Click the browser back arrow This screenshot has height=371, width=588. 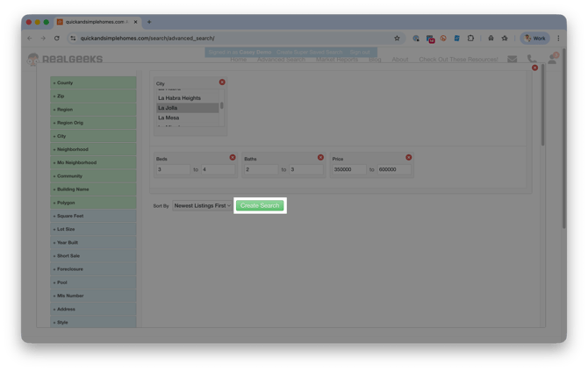30,39
